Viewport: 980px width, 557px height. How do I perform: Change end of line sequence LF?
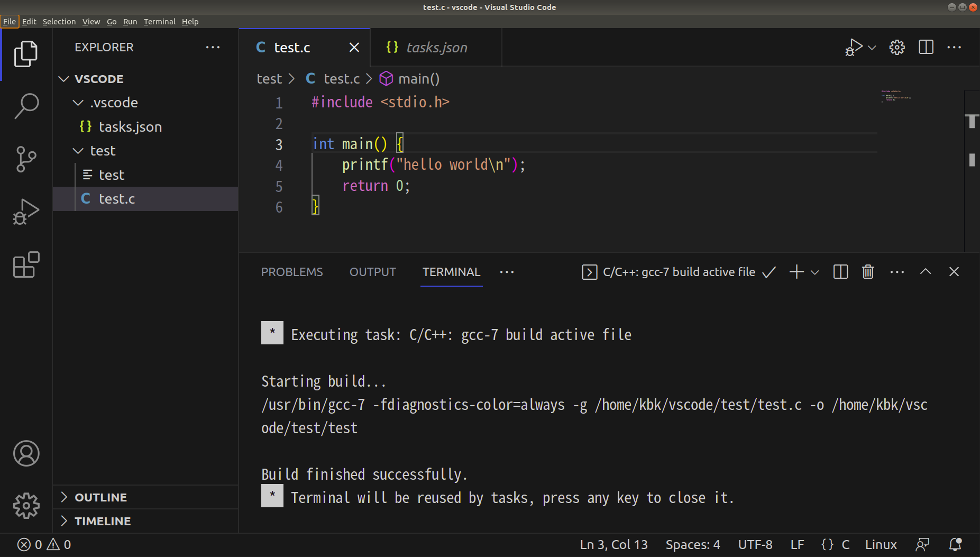(797, 544)
